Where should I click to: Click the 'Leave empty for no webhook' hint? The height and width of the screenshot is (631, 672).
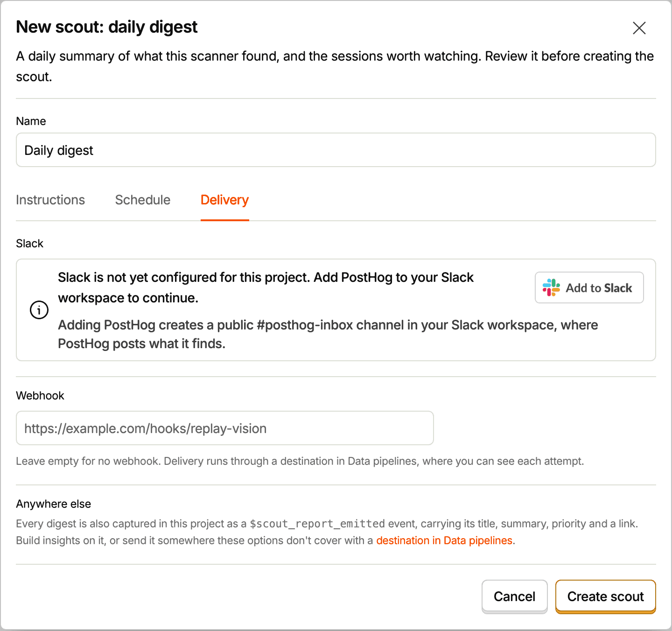(x=300, y=461)
